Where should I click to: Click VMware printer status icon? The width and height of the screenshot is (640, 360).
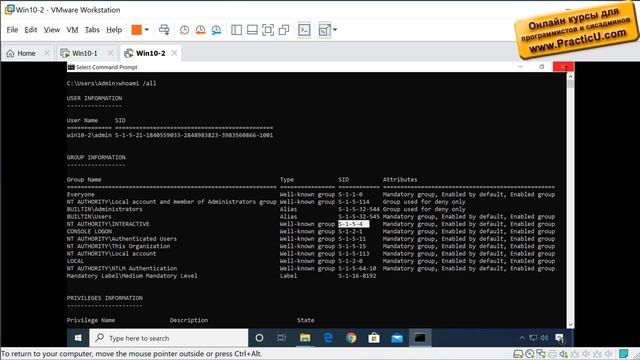pos(552,354)
